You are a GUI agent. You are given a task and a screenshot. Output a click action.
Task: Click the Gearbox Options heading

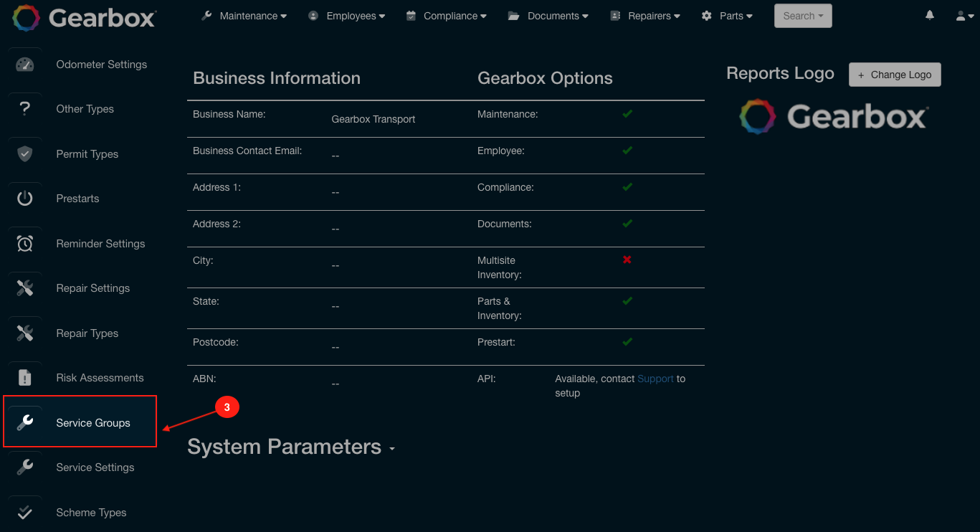[545, 78]
